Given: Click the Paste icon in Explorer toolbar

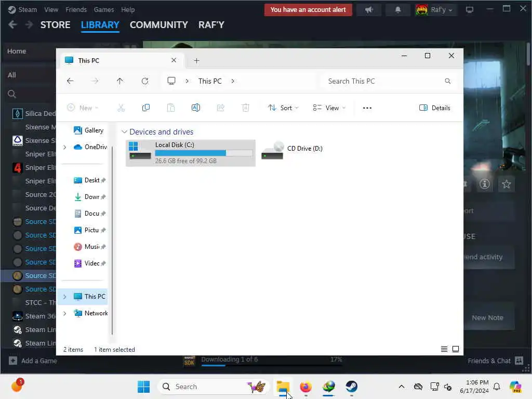Looking at the screenshot, I should click(171, 108).
